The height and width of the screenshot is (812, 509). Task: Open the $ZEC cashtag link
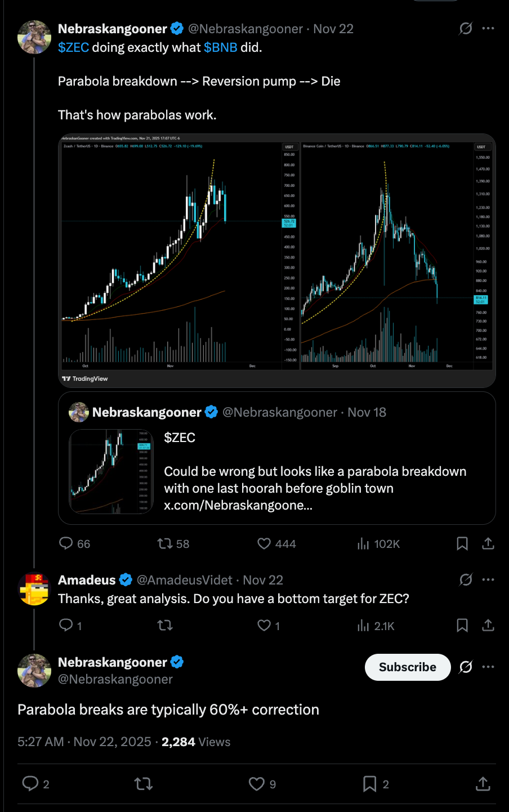pyautogui.click(x=73, y=47)
